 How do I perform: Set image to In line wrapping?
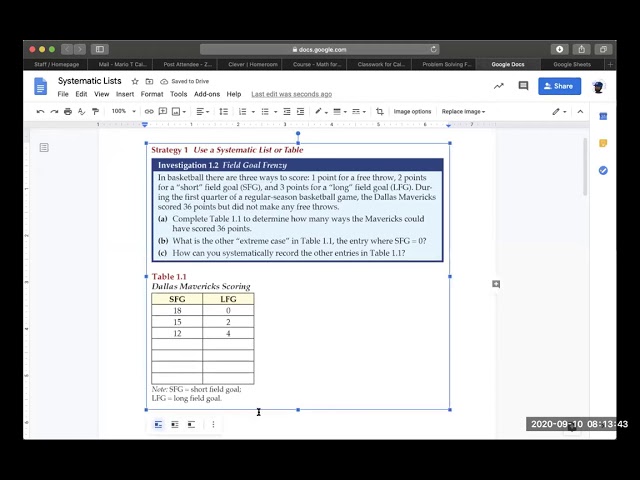point(158,424)
